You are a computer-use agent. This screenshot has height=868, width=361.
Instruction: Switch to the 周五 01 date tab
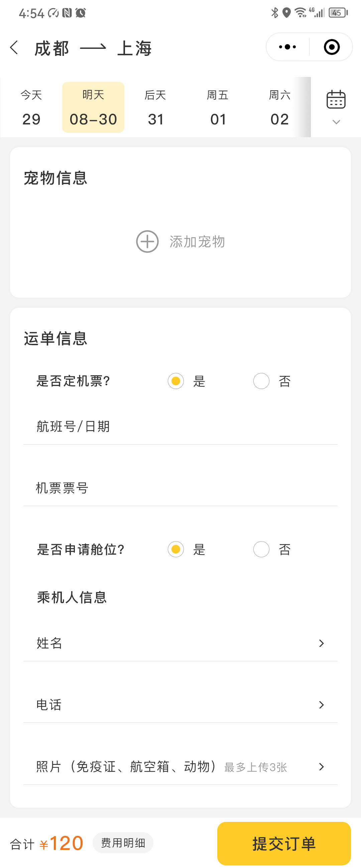pyautogui.click(x=218, y=107)
